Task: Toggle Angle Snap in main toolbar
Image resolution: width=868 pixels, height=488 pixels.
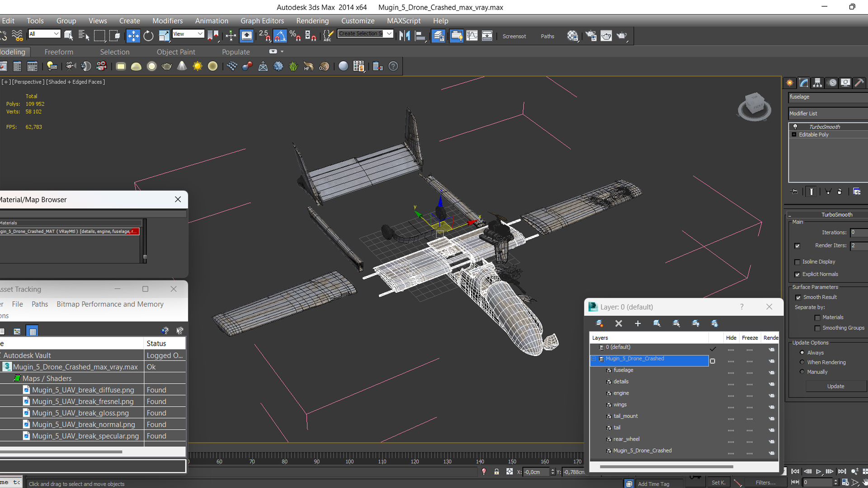Action: [x=280, y=36]
